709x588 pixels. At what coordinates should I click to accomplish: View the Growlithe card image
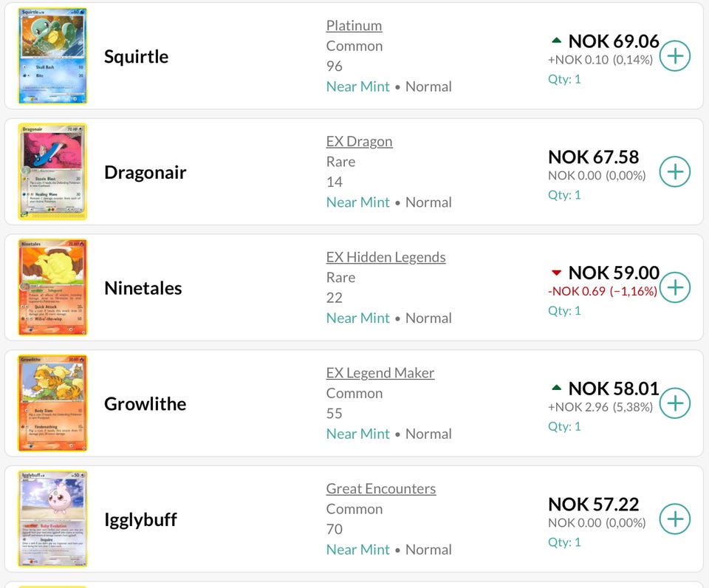52,403
